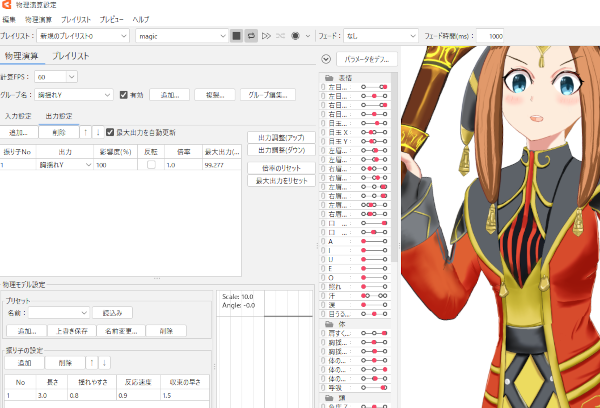Click the 出力調整(アップ) button
600x408 pixels.
point(281,137)
